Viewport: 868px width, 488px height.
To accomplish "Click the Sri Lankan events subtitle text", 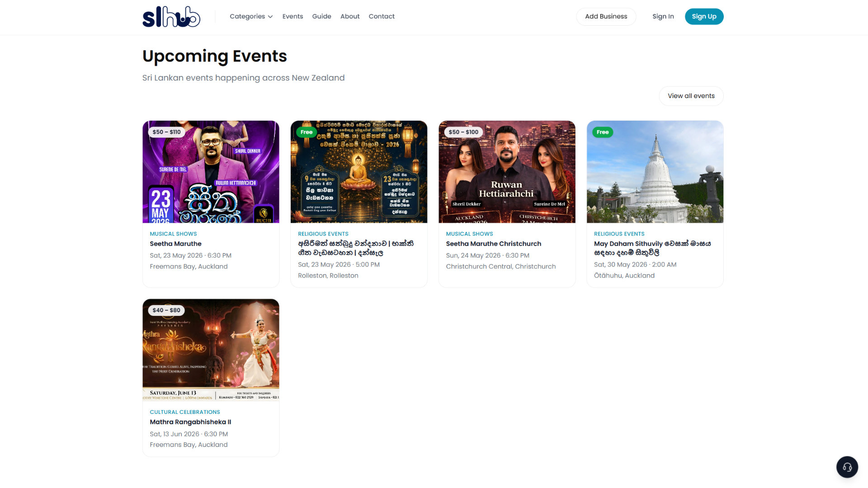I will [x=243, y=78].
